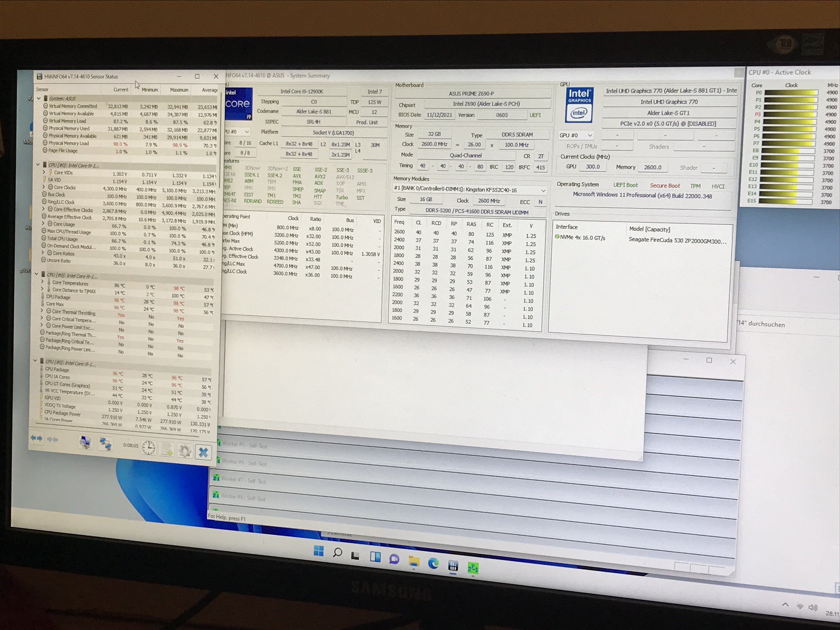The image size is (840, 630).
Task: Open taskbar Search magnifier
Action: (x=337, y=552)
